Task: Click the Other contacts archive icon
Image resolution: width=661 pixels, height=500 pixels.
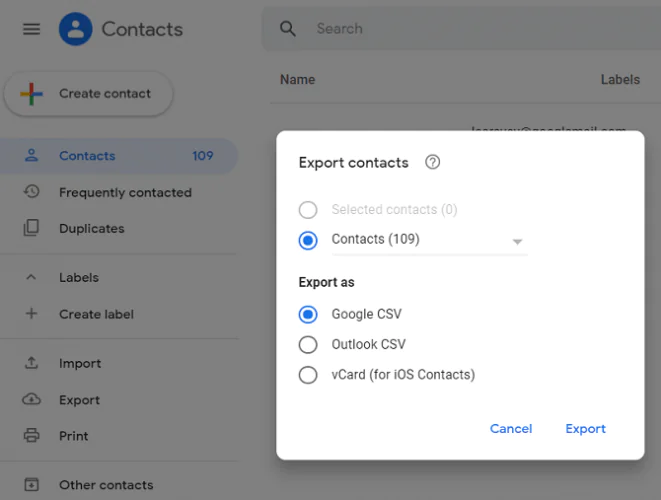Action: (x=32, y=485)
